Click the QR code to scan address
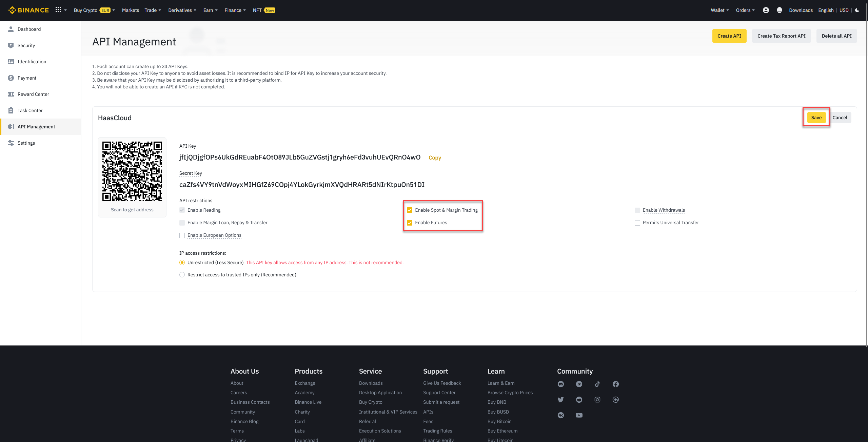Screen dimensions: 868x442 coord(132,171)
